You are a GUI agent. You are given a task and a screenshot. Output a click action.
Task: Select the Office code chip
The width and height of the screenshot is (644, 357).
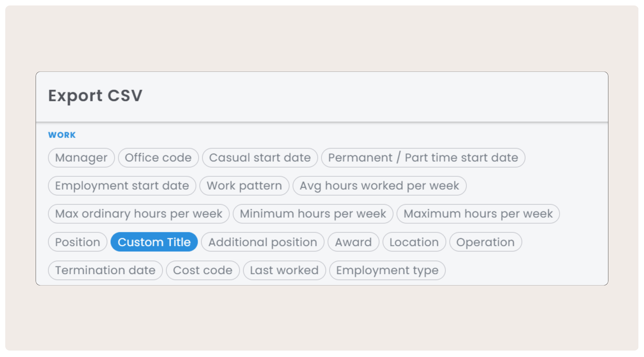coord(158,158)
